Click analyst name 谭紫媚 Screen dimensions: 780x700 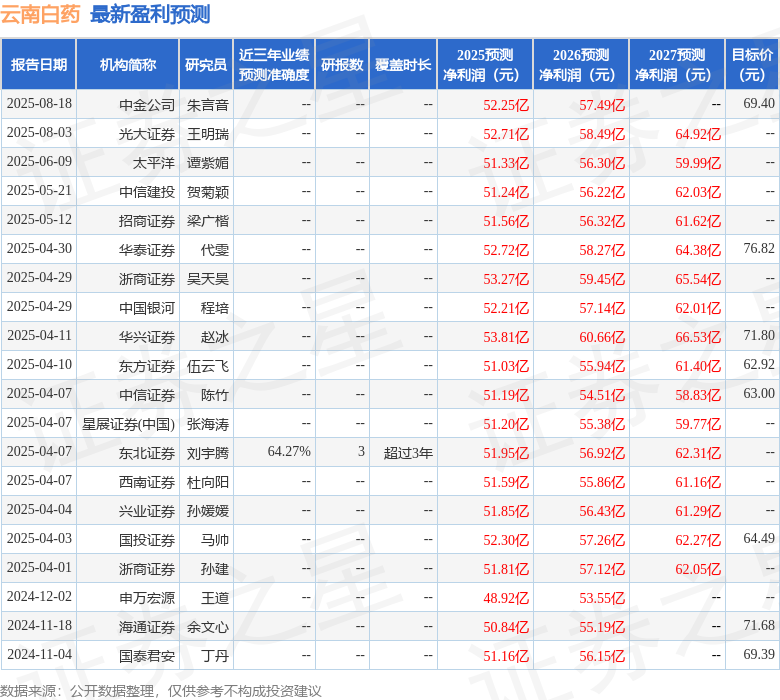pos(207,163)
